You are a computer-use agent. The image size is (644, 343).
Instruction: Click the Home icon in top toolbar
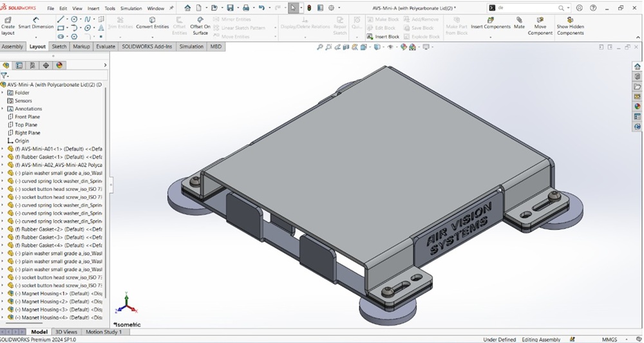click(x=187, y=8)
